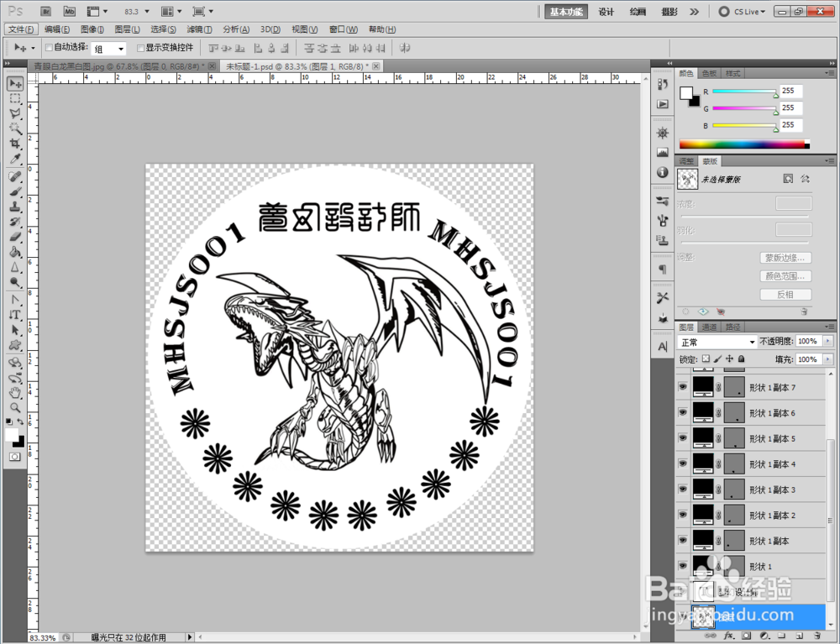The image size is (840, 644).
Task: Open the CS Live dropdown
Action: pos(743,11)
